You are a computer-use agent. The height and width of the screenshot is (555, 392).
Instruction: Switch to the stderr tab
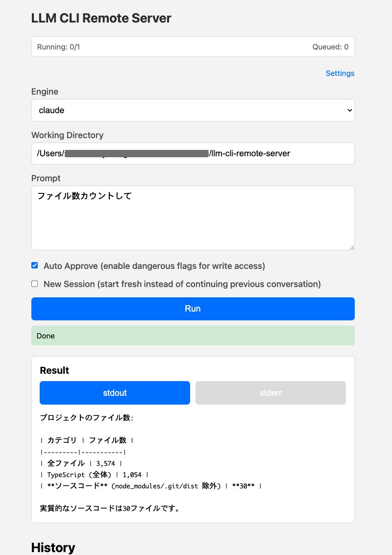[x=270, y=392]
